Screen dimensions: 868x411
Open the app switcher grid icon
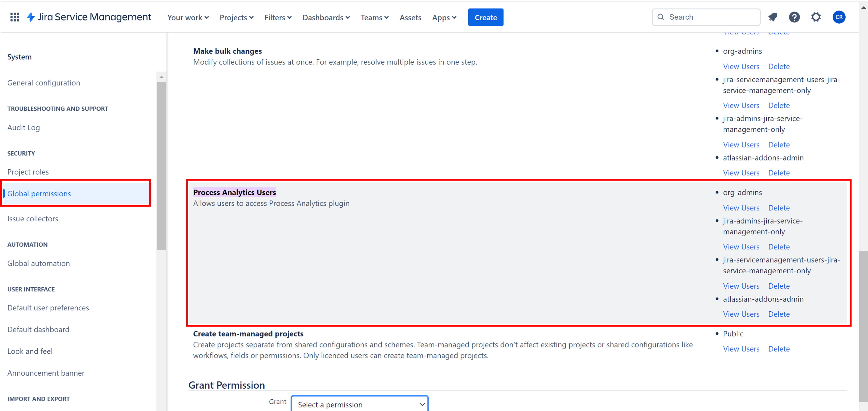click(14, 17)
